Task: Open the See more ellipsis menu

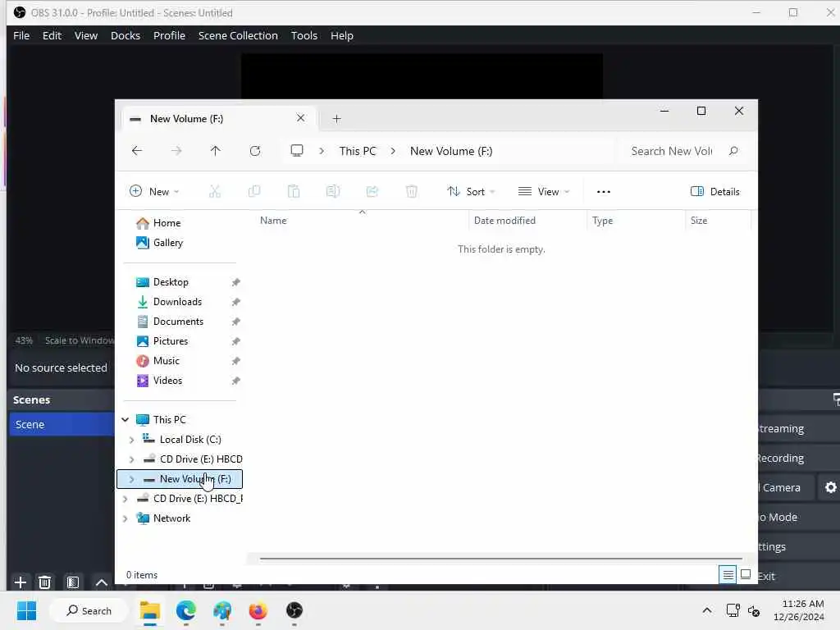Action: [604, 192]
